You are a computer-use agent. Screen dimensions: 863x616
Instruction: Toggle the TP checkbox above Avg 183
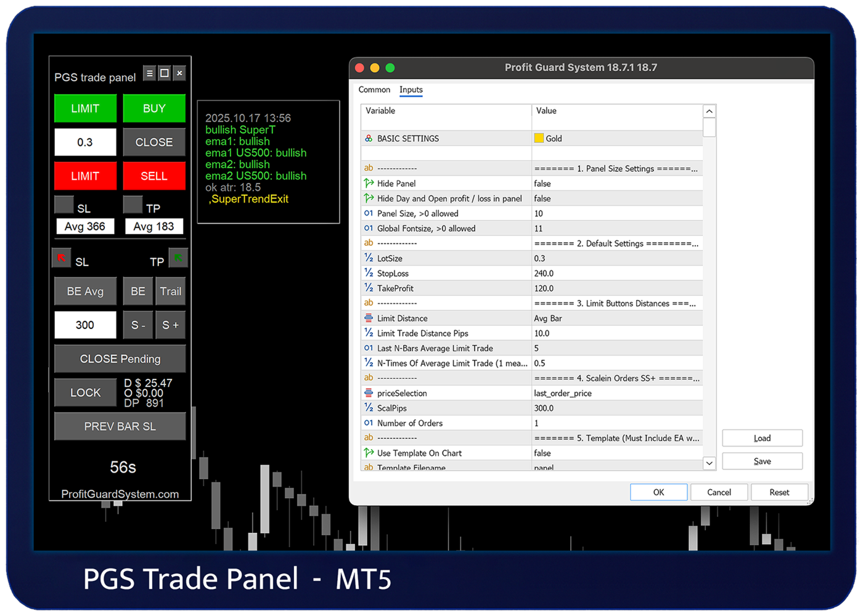pyautogui.click(x=133, y=205)
